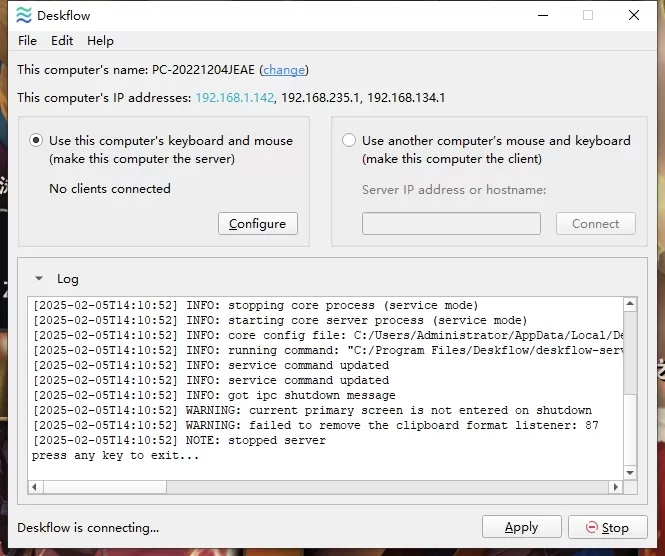
Task: Click the Configure button
Action: pyautogui.click(x=258, y=224)
